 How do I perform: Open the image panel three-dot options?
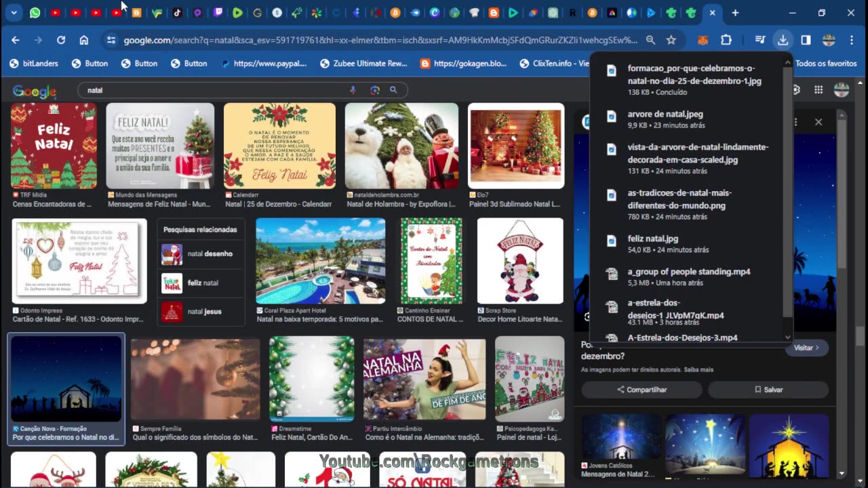(795, 122)
